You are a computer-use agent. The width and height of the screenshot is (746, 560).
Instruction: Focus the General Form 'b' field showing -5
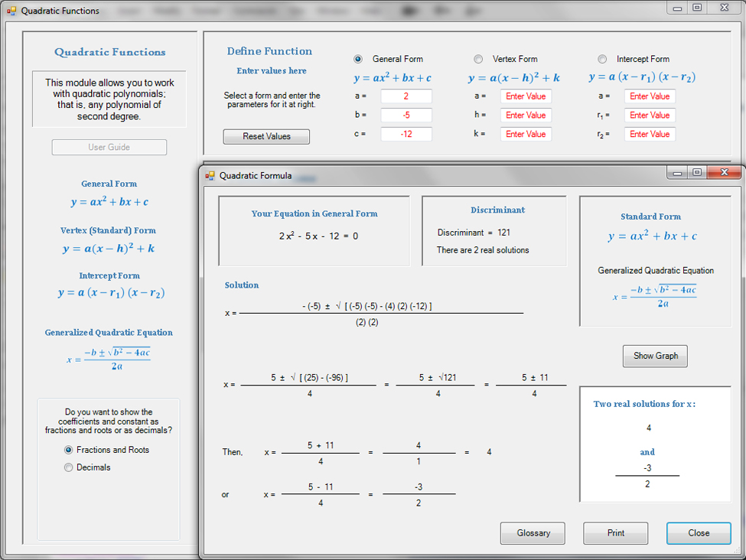pyautogui.click(x=406, y=116)
